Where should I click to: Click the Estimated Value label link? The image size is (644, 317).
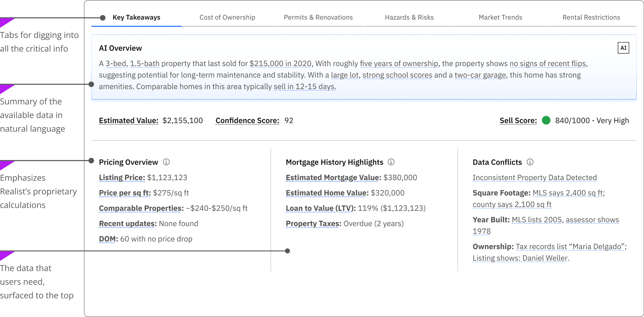tap(128, 120)
